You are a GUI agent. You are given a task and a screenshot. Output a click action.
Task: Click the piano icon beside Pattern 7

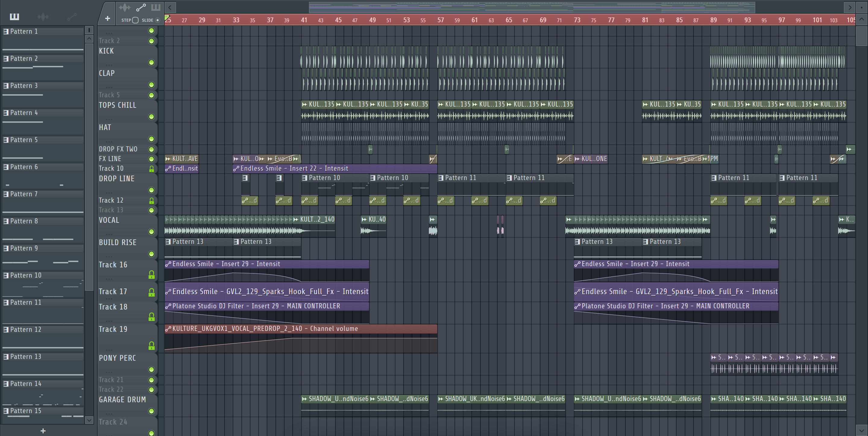6,194
